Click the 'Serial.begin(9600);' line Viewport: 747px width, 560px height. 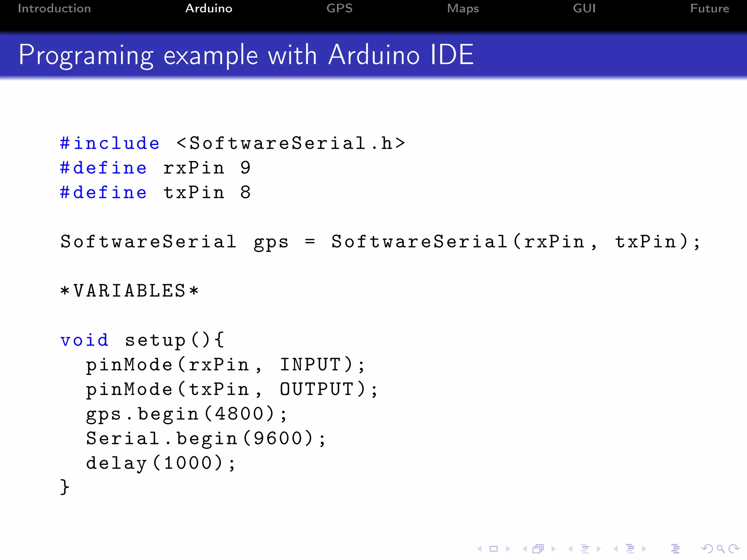pos(206,439)
